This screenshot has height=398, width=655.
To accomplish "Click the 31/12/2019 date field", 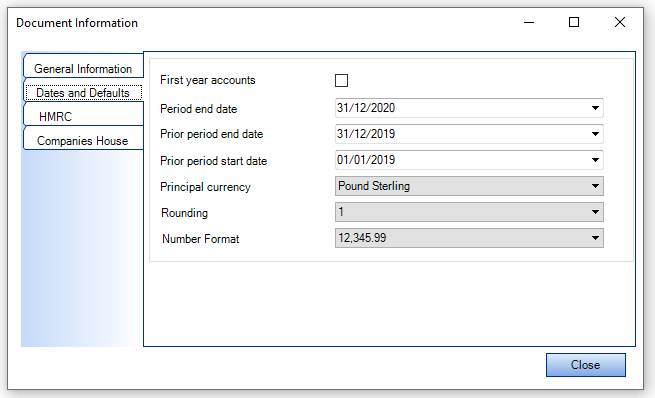I will 469,134.
